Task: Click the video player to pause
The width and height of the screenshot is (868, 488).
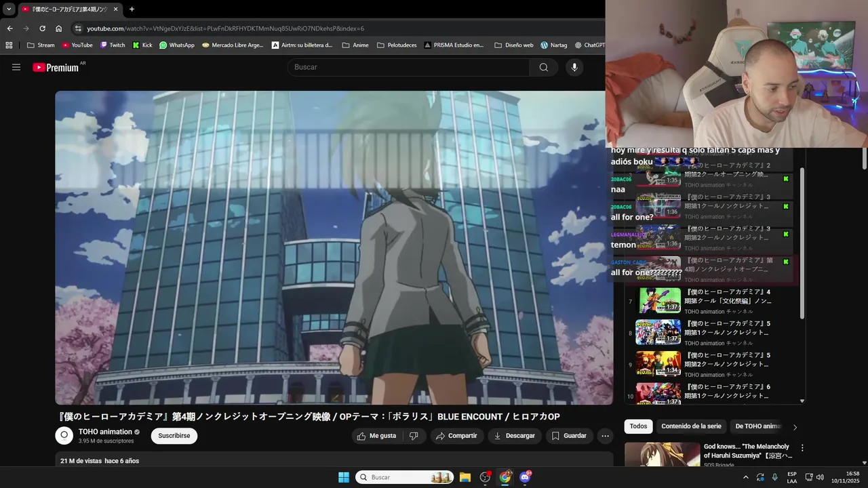Action: pos(334,248)
